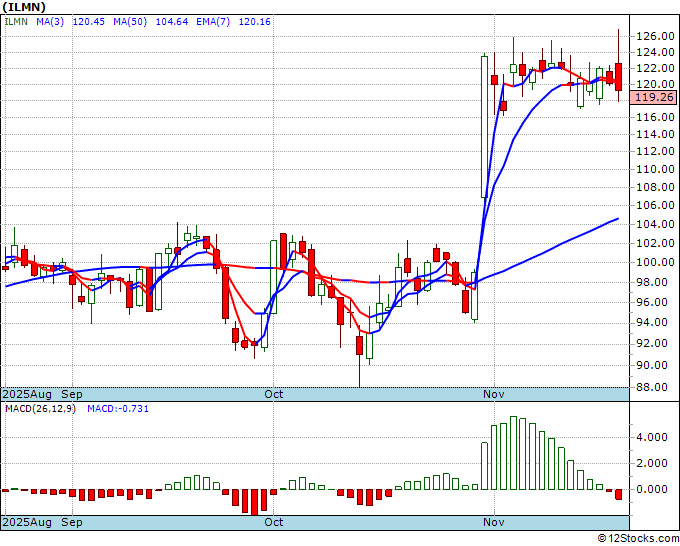The height and width of the screenshot is (546, 680).
Task: Click the 104.00 price axis label
Action: click(x=655, y=224)
